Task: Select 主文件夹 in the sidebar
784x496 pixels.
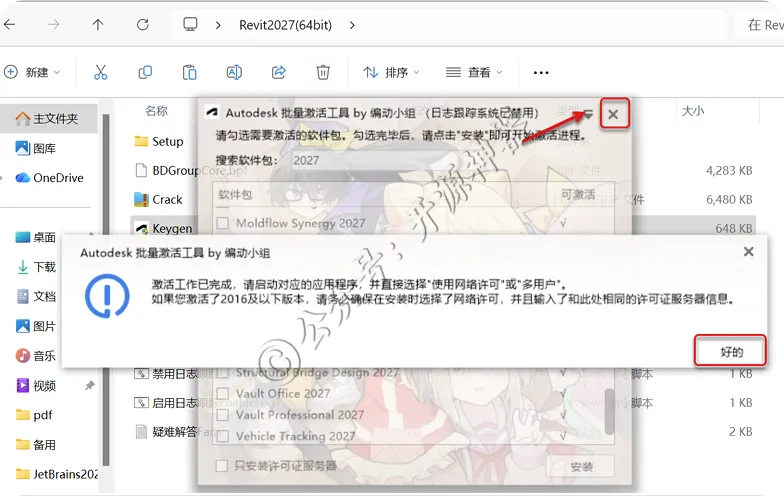Action: [x=48, y=118]
